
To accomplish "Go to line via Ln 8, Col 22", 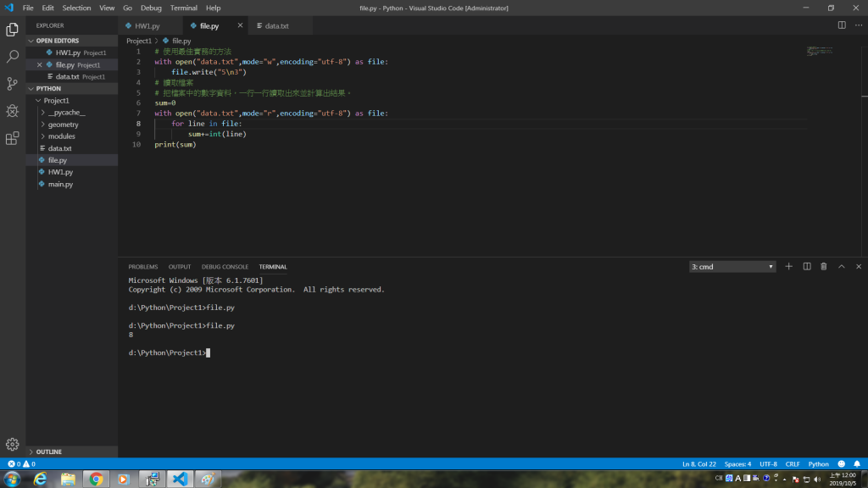I will pos(698,464).
